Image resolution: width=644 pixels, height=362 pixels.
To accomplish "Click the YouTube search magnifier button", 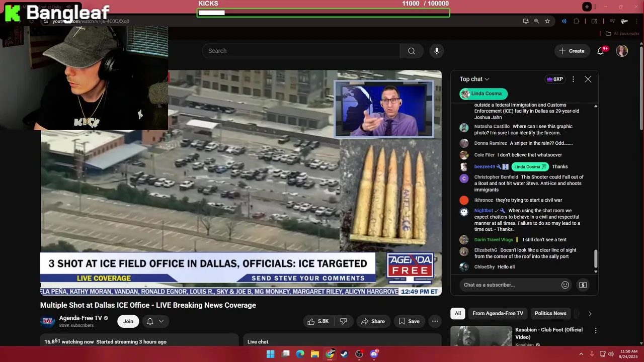I will point(412,51).
